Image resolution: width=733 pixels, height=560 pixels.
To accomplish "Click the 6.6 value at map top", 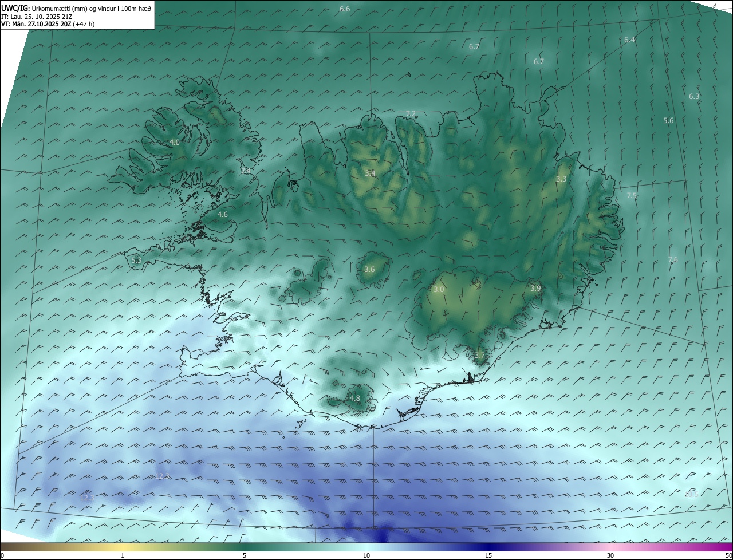I will pos(345,9).
